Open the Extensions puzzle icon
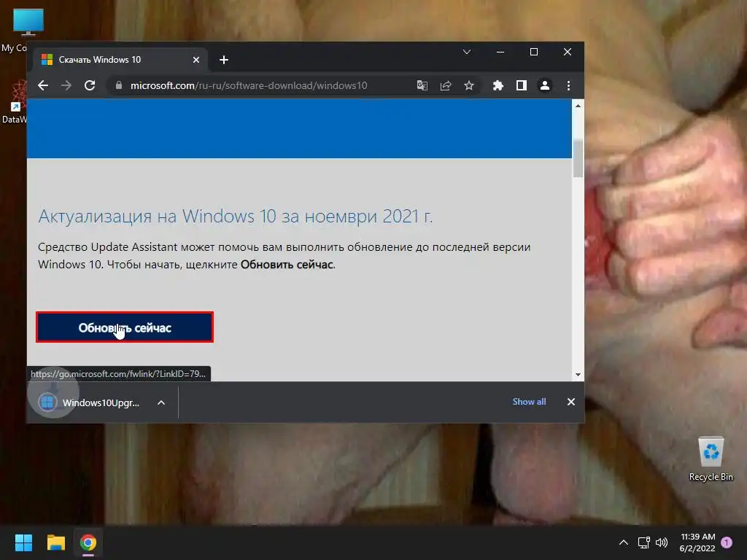747x560 pixels. point(498,86)
